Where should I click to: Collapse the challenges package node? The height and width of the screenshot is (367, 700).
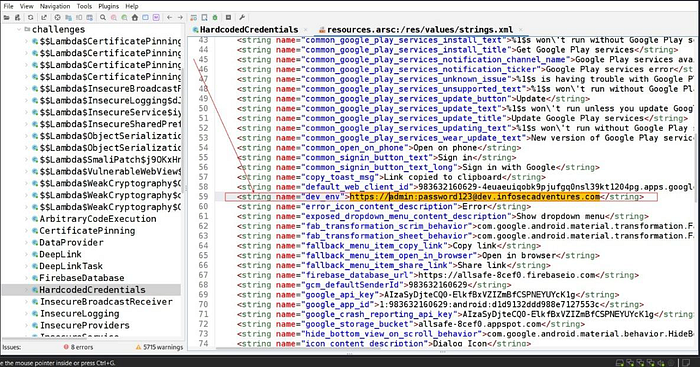[x=19, y=29]
